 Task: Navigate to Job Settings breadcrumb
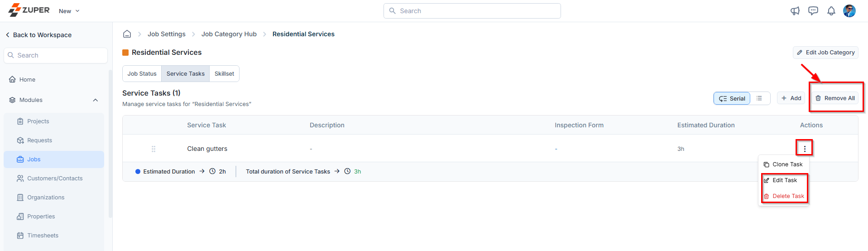[167, 34]
